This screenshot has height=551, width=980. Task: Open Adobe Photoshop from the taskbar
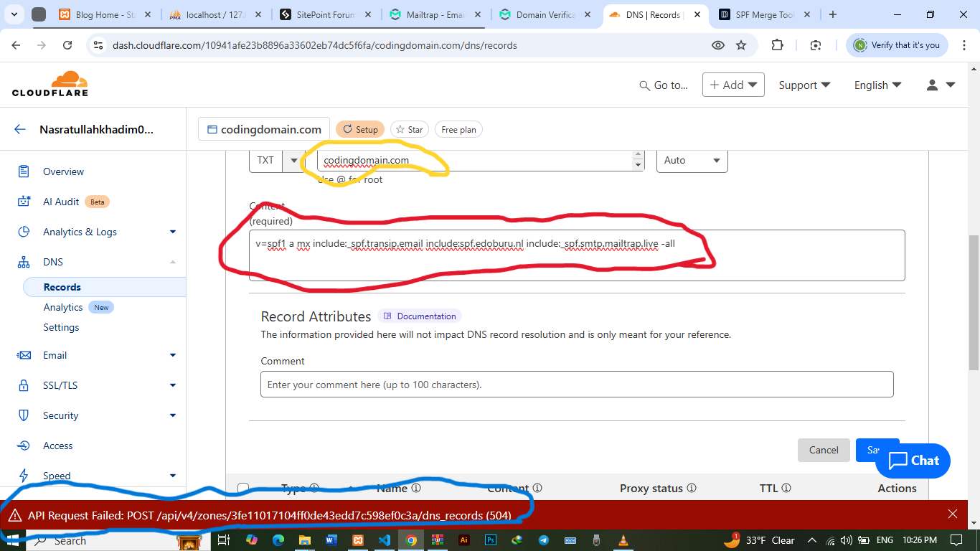point(491,540)
